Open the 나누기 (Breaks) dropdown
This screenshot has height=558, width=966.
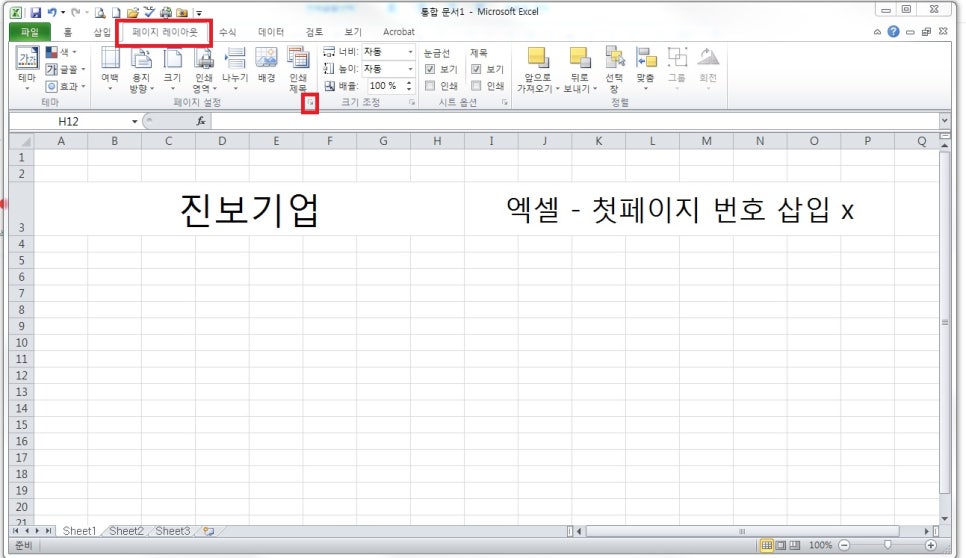click(x=235, y=69)
